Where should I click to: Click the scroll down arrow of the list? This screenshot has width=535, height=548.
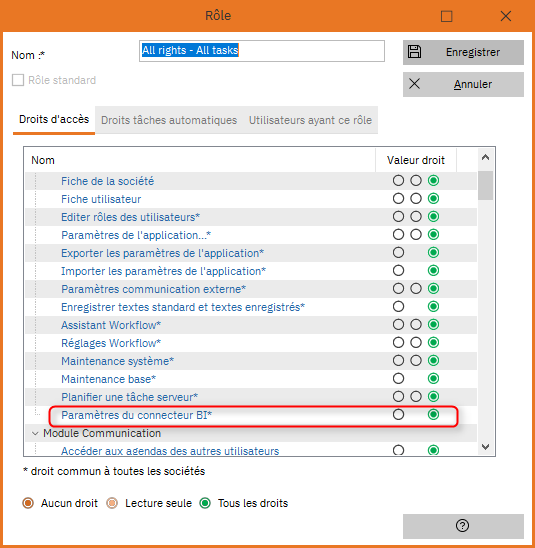485,447
